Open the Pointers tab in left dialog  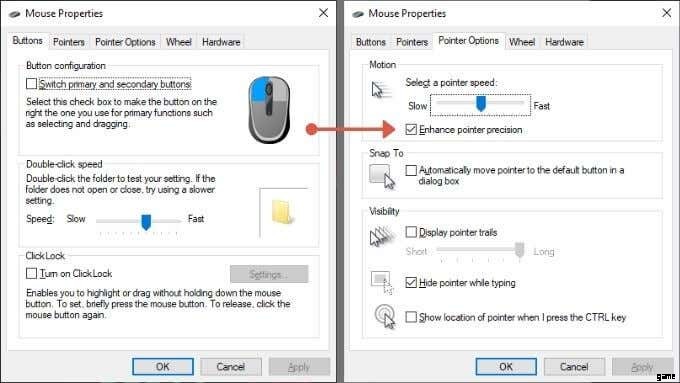tap(69, 42)
